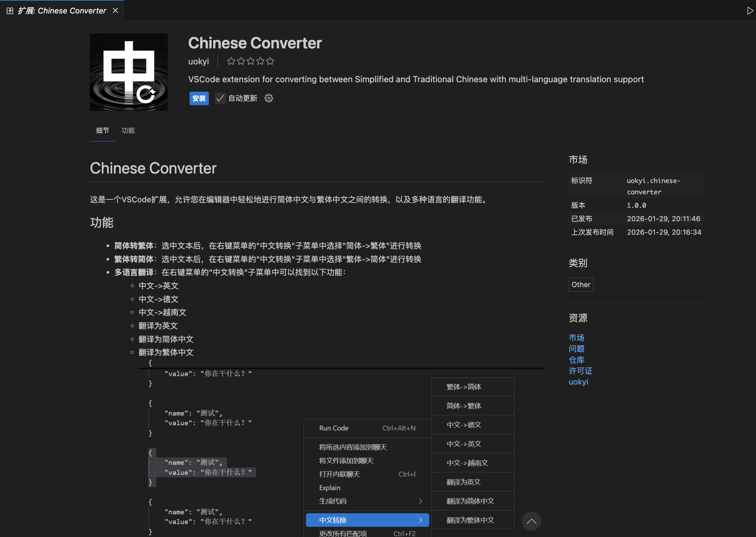Click the extension tab icon

point(10,11)
